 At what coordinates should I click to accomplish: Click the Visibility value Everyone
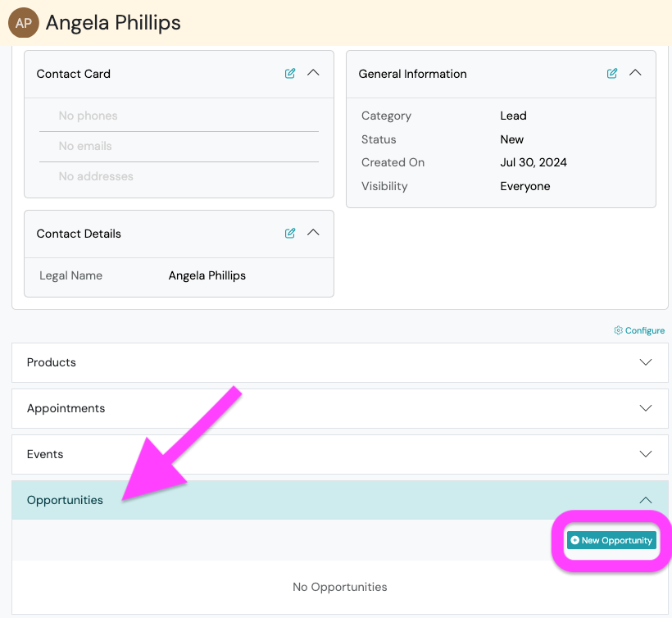click(x=525, y=186)
